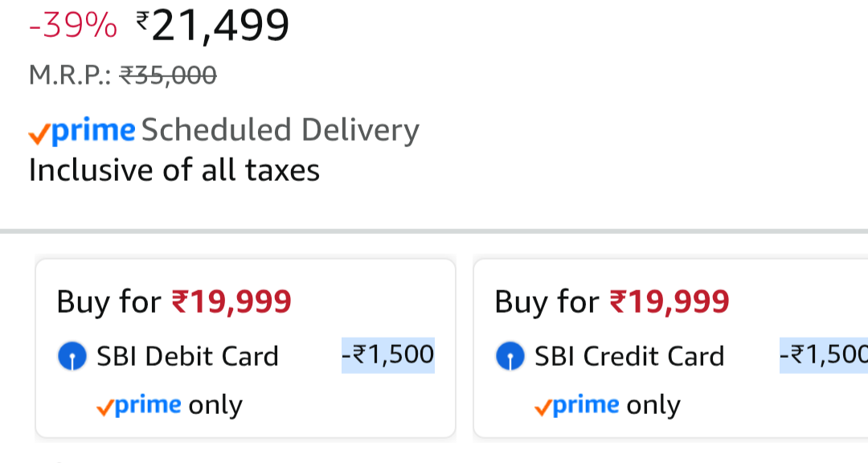Click the ₹21,499 deal price
The width and height of the screenshot is (868, 463).
click(219, 27)
